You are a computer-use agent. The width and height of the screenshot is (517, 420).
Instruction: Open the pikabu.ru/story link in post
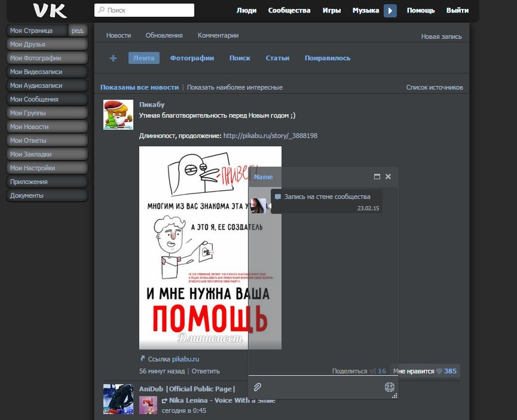pos(270,136)
